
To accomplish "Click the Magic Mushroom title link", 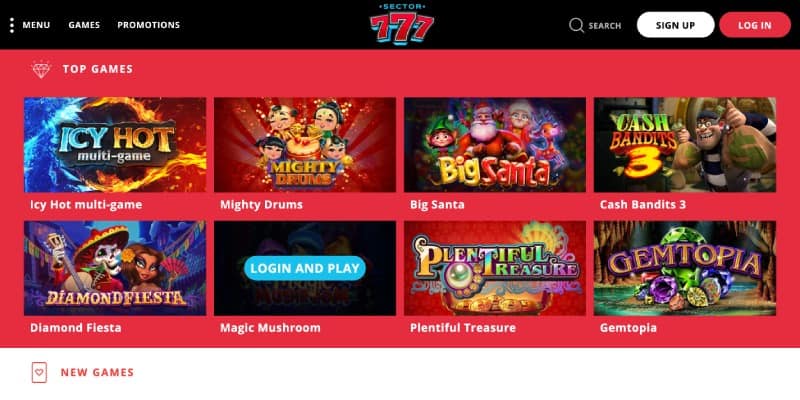I will tap(270, 328).
